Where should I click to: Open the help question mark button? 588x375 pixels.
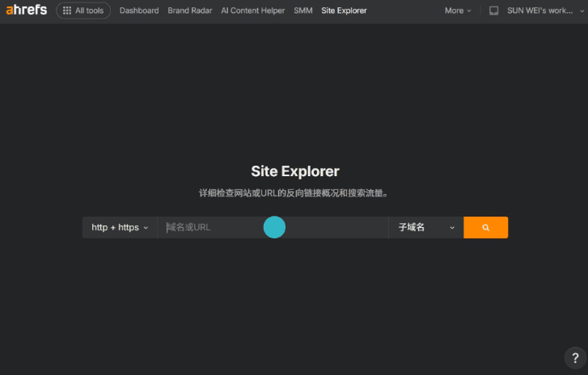pos(574,357)
